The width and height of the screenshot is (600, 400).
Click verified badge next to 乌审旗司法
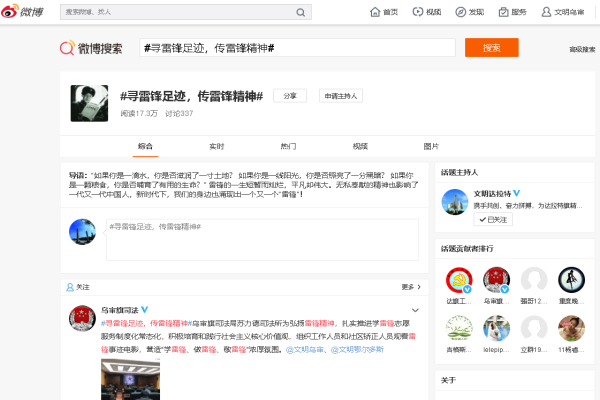tap(145, 310)
